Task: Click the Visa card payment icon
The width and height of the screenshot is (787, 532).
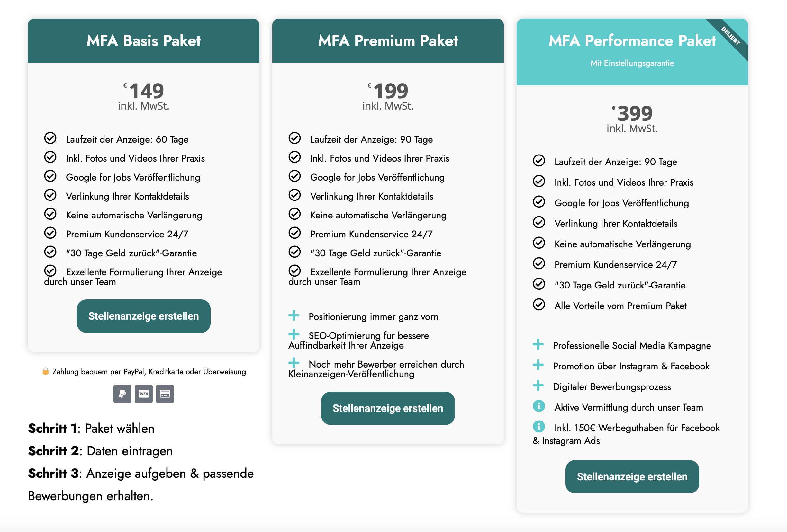Action: coord(144,394)
